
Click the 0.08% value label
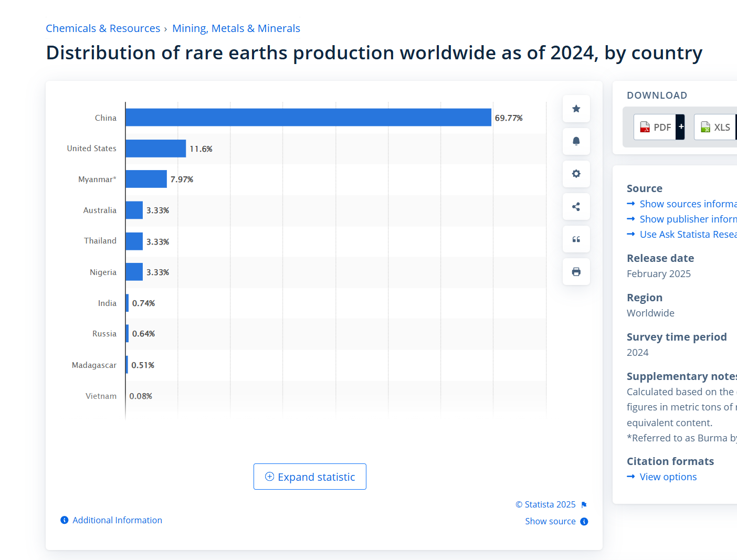click(141, 396)
